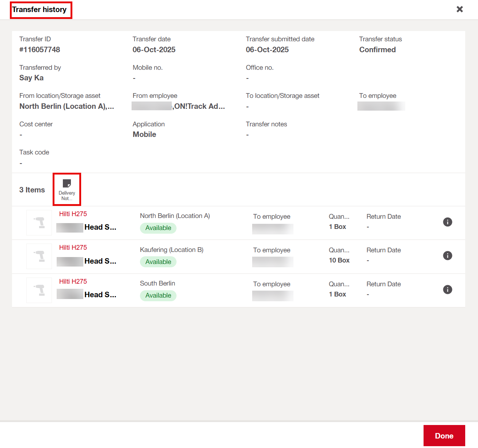Image resolution: width=478 pixels, height=448 pixels.
Task: Click first item's tool thumbnail image
Action: click(39, 223)
